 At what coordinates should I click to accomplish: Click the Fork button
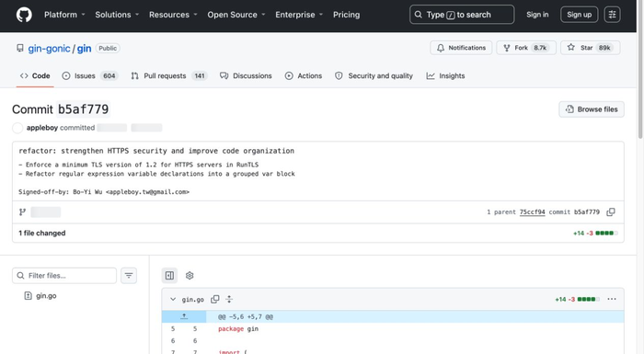pyautogui.click(x=526, y=48)
